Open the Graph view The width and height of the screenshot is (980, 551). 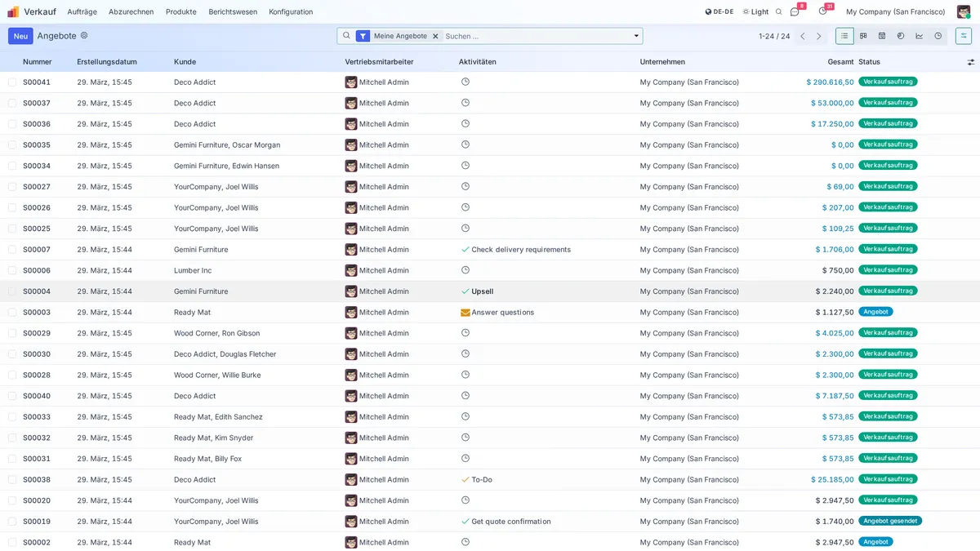click(920, 36)
